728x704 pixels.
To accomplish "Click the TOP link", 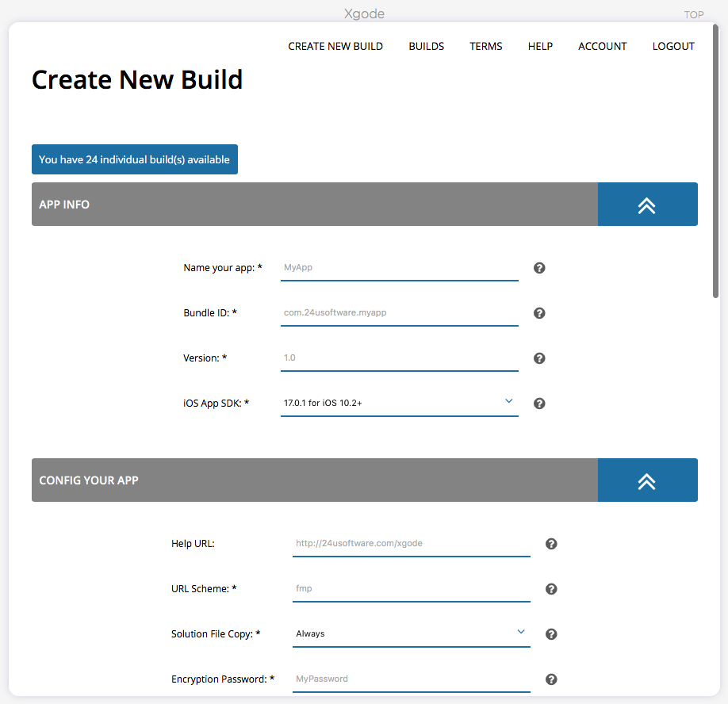I will [x=694, y=15].
